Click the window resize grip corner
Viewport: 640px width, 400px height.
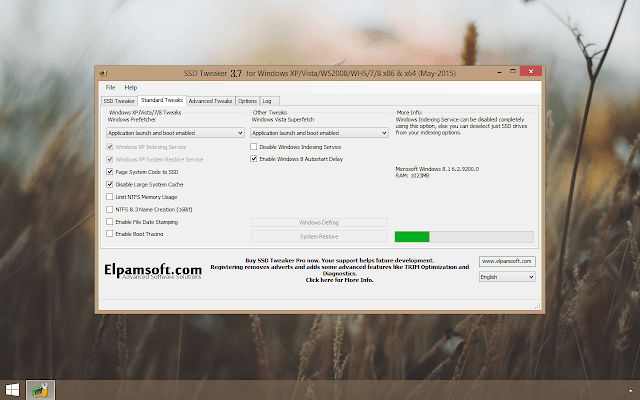(x=538, y=306)
